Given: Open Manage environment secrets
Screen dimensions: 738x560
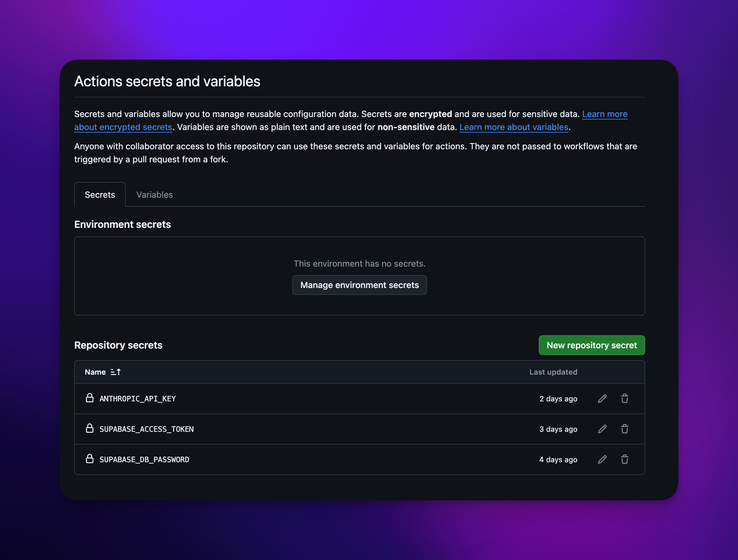Looking at the screenshot, I should coord(359,285).
